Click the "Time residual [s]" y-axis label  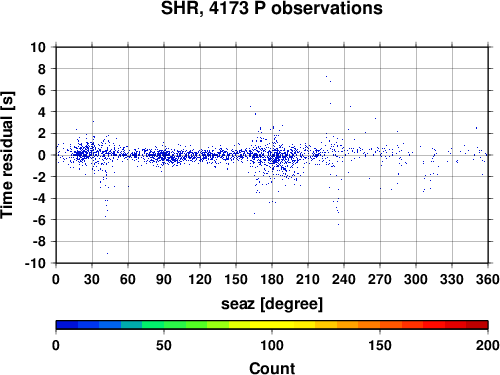pos(7,155)
